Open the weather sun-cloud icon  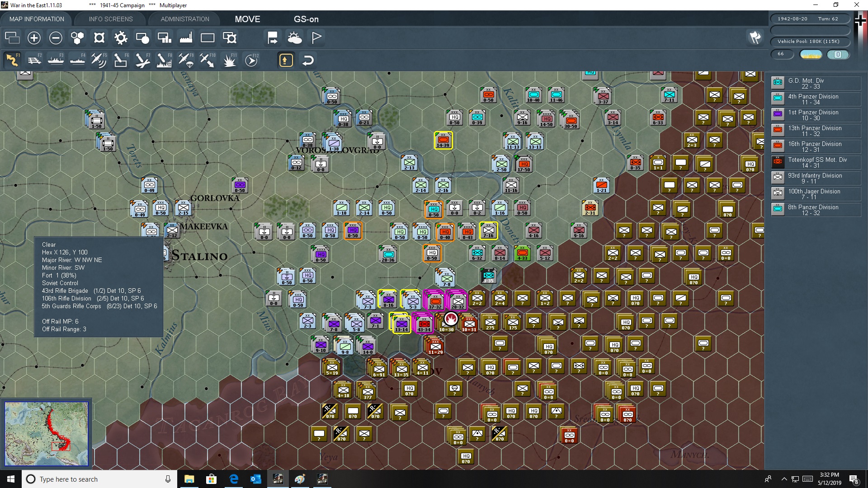pos(295,38)
